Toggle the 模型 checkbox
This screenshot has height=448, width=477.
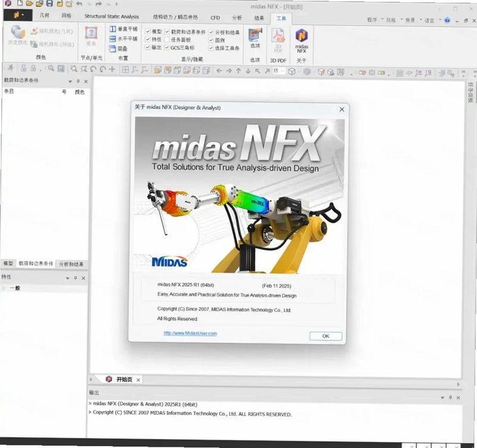pos(147,32)
